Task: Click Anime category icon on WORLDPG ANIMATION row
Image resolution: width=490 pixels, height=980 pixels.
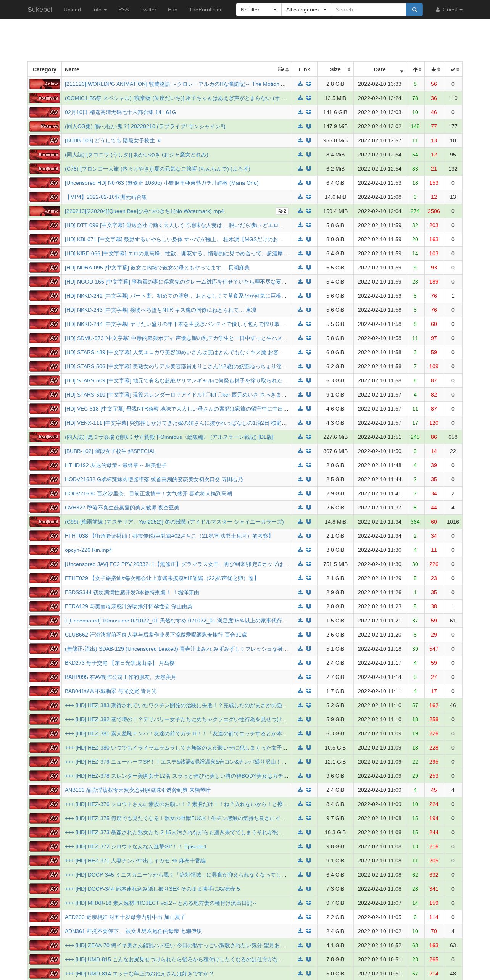Action: coord(45,84)
